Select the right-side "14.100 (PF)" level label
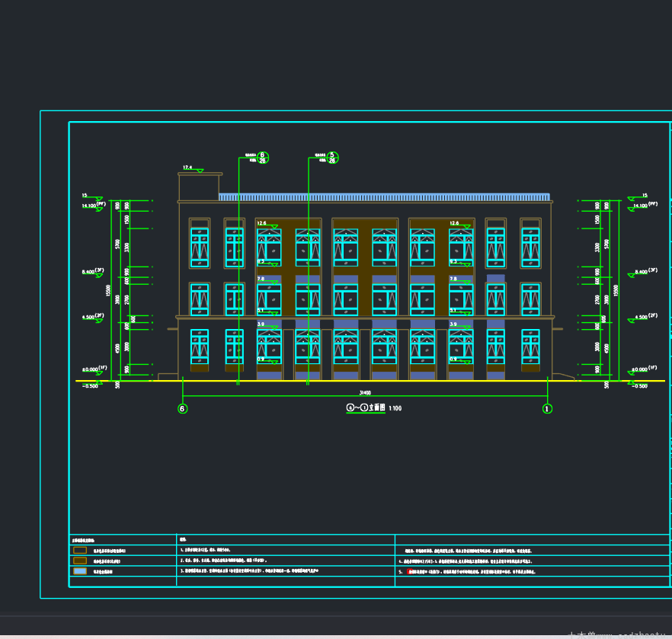 click(x=646, y=205)
